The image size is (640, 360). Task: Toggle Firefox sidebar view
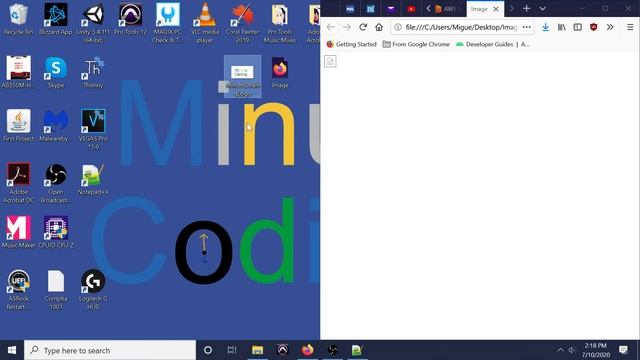pos(578,27)
